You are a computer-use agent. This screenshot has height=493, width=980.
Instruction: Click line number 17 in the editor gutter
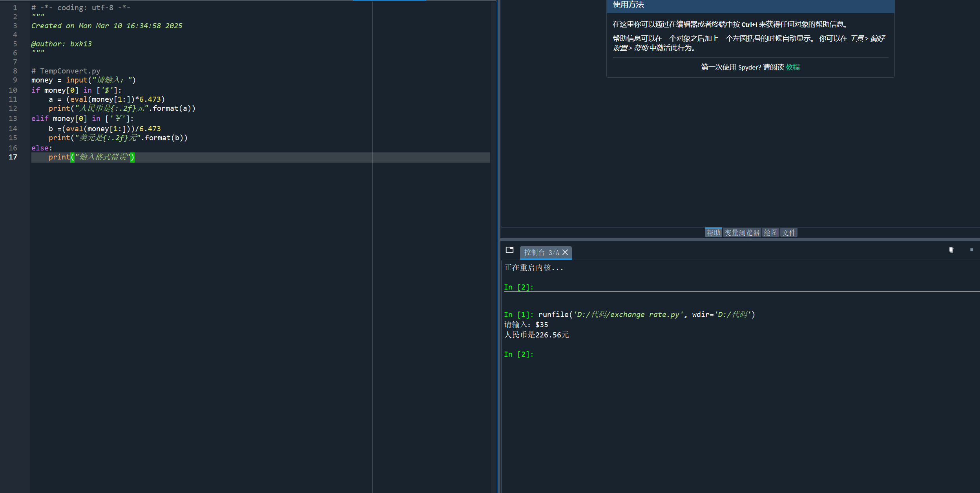point(13,157)
